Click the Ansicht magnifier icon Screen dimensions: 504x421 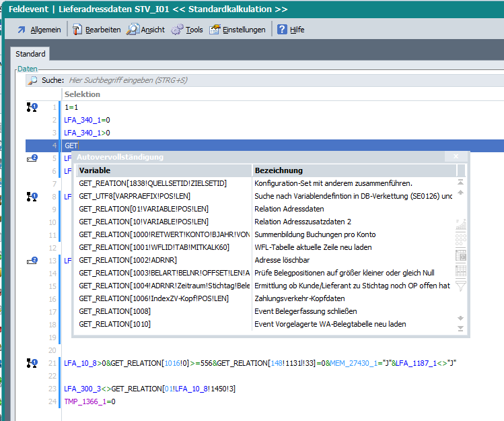click(133, 30)
